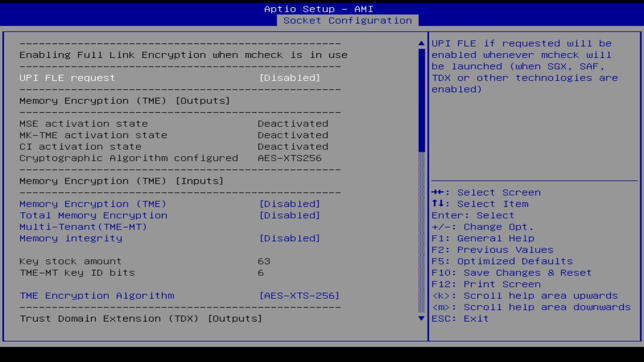Image resolution: width=644 pixels, height=362 pixels.
Task: Select the Trust Domain Extension (TDX) heading
Action: (x=140, y=318)
